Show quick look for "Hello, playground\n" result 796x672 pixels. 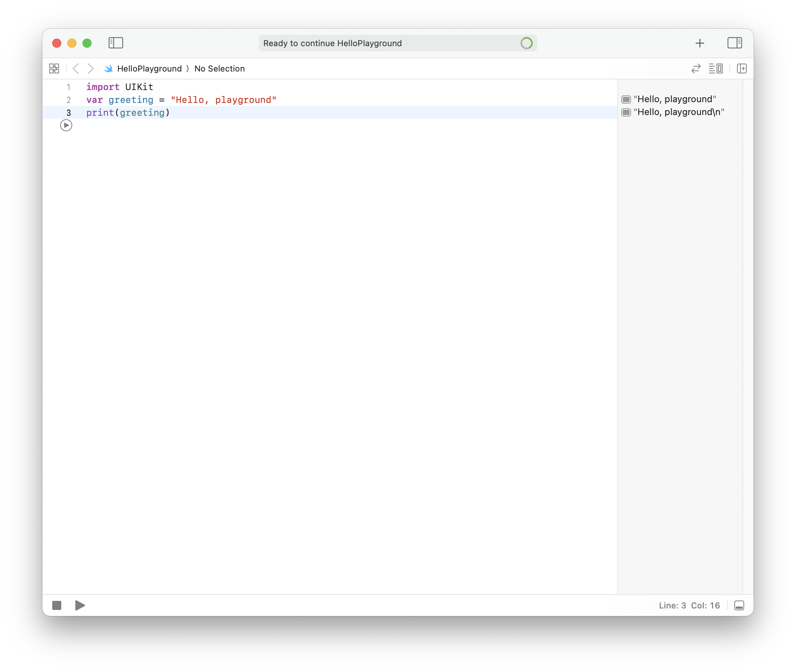coord(626,112)
